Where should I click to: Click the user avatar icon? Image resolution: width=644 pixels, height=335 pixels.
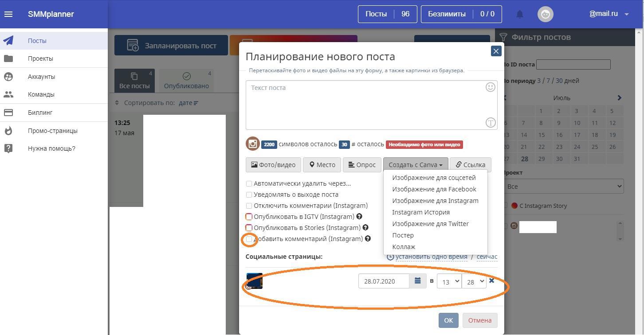(x=545, y=14)
